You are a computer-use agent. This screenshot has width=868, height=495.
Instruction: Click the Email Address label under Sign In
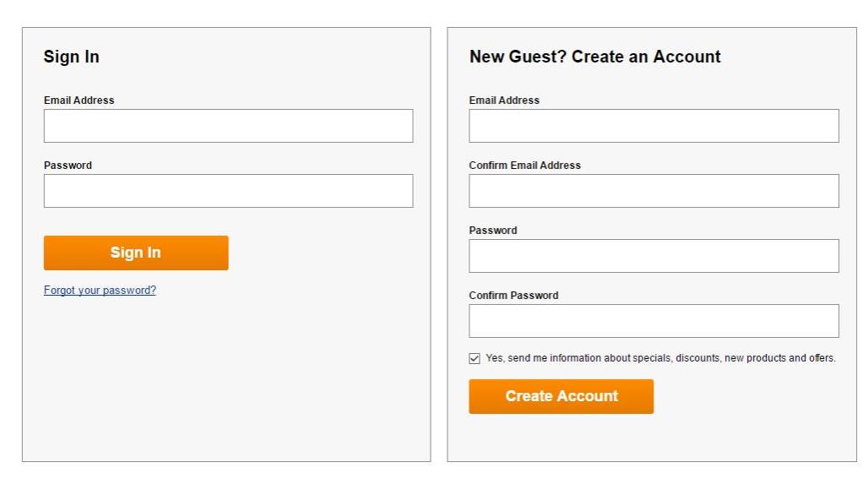tap(79, 101)
